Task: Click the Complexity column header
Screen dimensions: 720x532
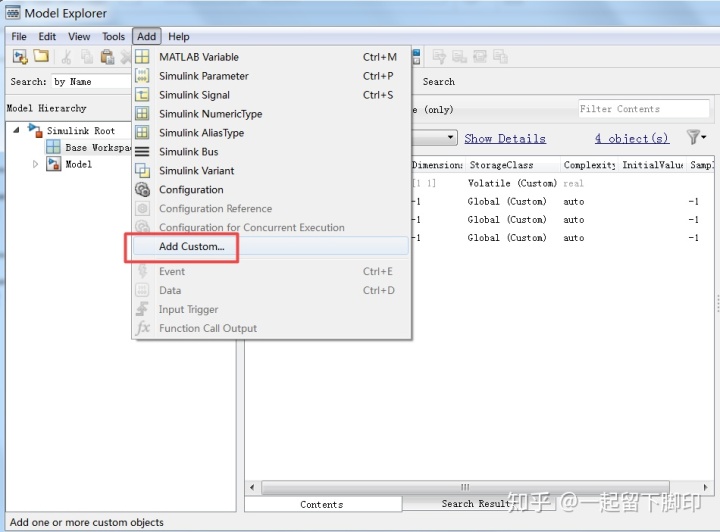Action: pos(589,164)
